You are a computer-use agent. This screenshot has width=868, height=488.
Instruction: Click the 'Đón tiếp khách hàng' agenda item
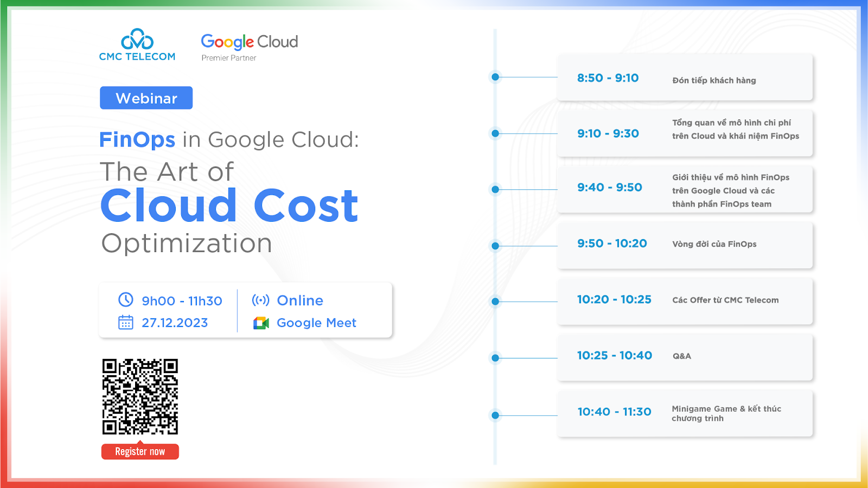[714, 80]
